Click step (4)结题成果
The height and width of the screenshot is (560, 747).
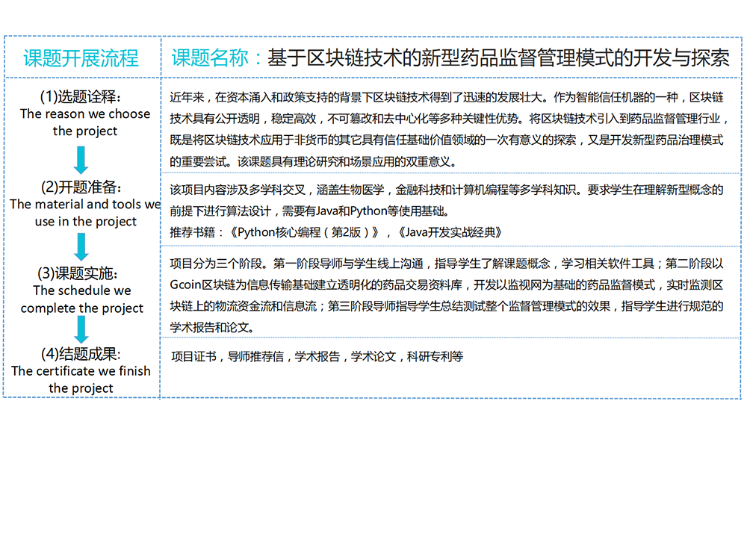coord(81,354)
